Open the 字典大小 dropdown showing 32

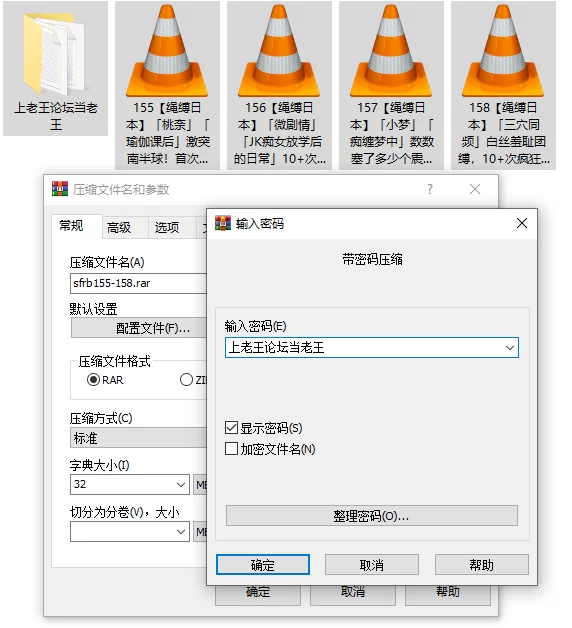tap(130, 485)
